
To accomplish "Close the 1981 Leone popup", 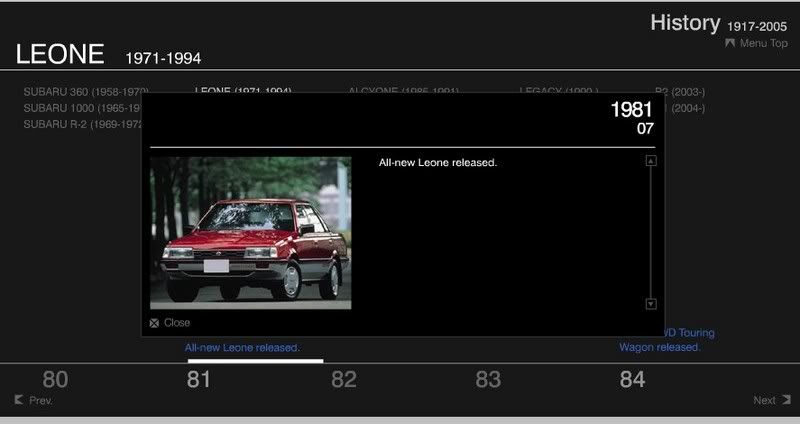I will coord(169,322).
